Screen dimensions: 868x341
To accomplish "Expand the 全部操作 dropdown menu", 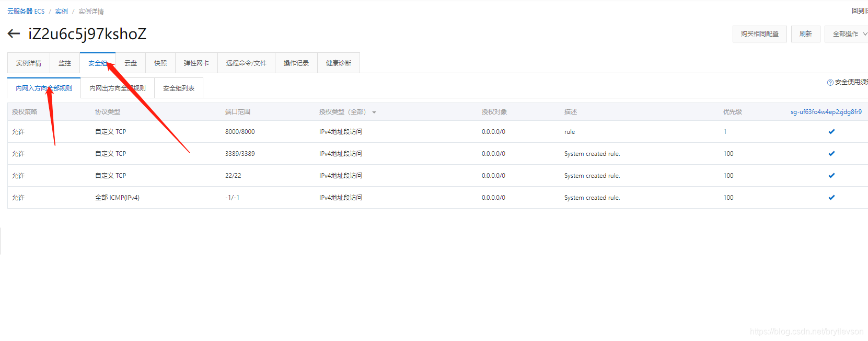I will click(847, 34).
